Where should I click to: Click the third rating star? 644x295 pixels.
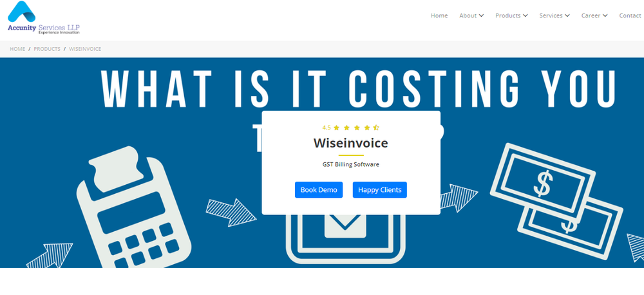tap(357, 128)
